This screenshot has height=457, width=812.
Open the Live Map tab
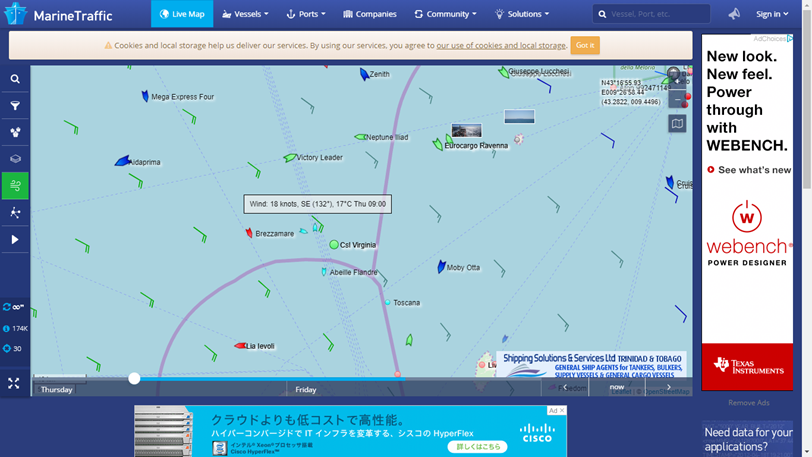click(x=182, y=14)
